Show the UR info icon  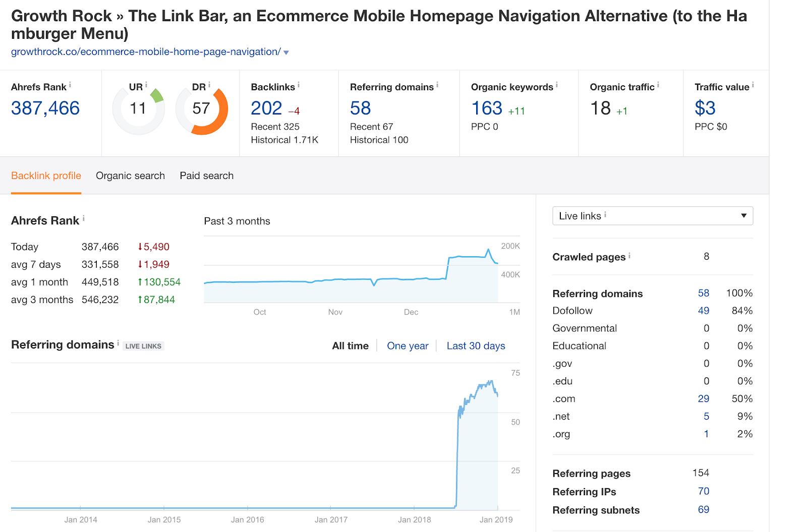[x=146, y=85]
